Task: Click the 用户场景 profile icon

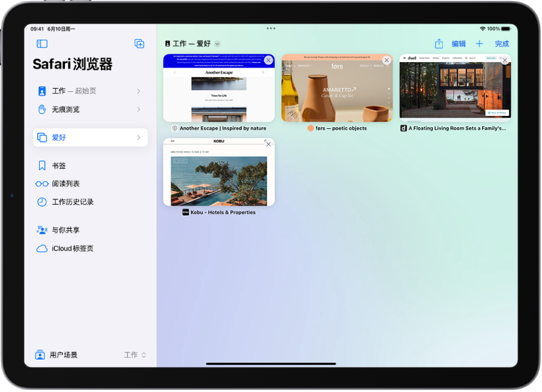Action: pos(40,355)
